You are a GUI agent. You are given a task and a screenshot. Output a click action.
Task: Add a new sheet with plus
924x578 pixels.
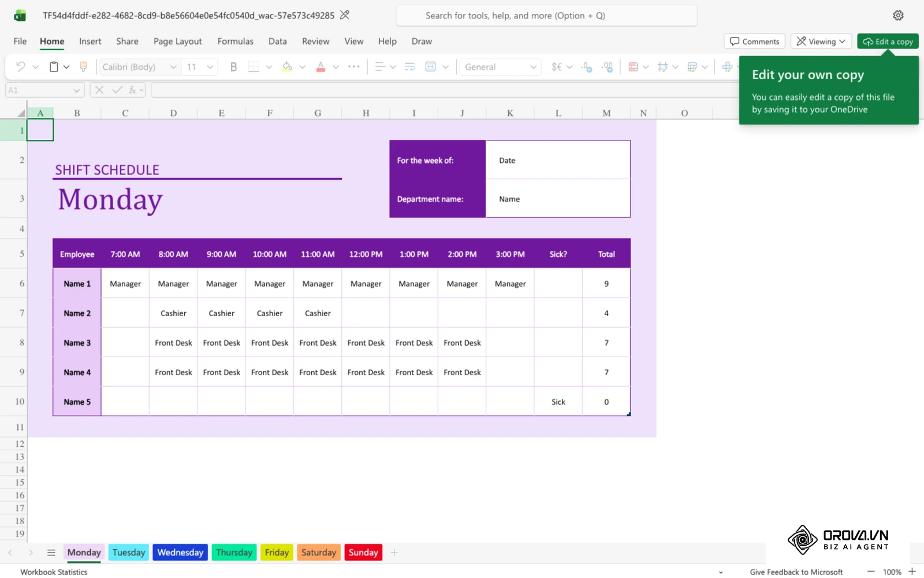(x=394, y=553)
